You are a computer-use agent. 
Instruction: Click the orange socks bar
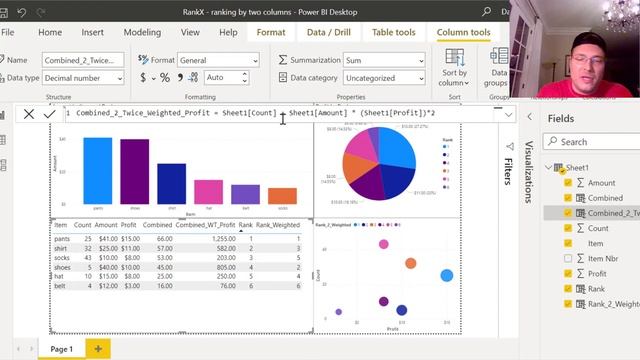point(282,196)
